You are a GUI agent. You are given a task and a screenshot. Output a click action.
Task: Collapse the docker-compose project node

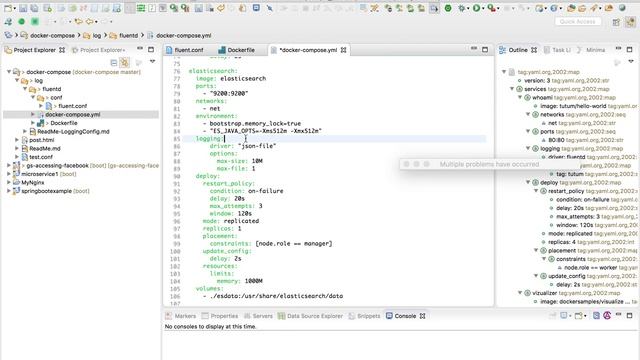coord(9,72)
